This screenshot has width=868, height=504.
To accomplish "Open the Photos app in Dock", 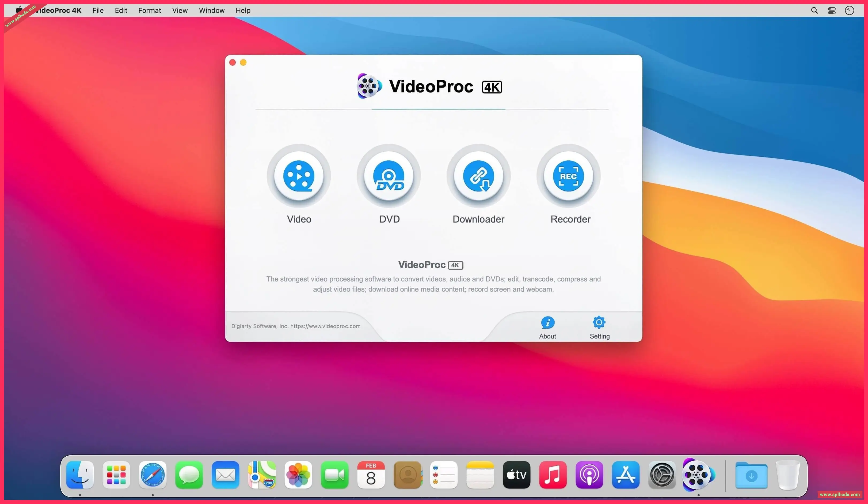I will [298, 475].
